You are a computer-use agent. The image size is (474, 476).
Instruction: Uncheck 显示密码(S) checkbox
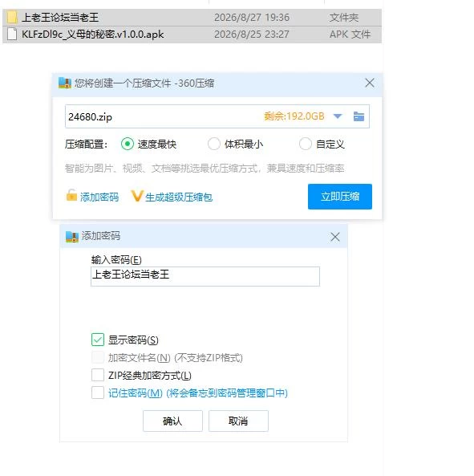98,340
